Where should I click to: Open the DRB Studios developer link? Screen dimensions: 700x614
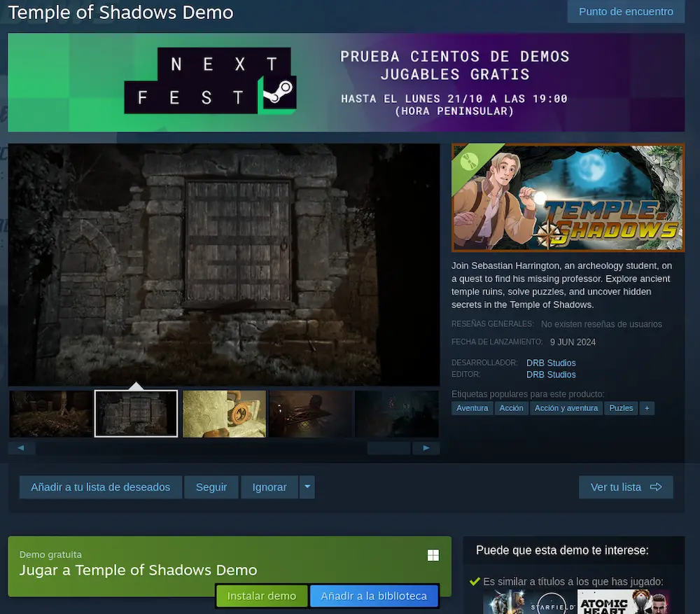[551, 363]
